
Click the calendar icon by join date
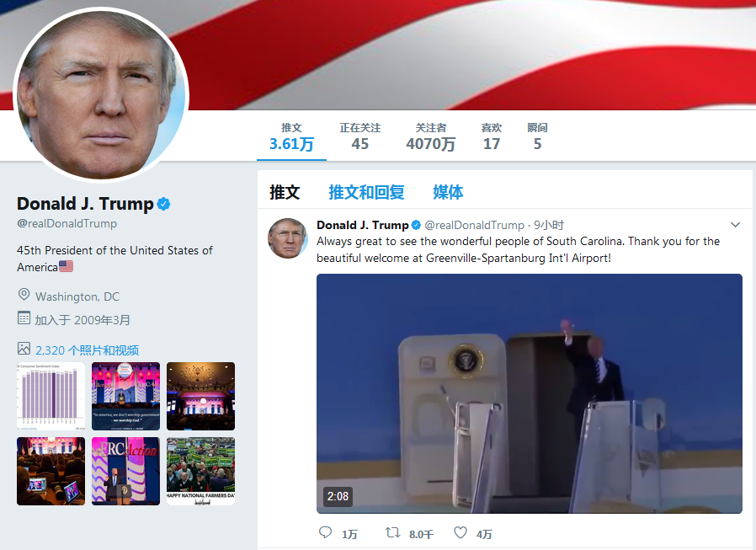(x=24, y=318)
